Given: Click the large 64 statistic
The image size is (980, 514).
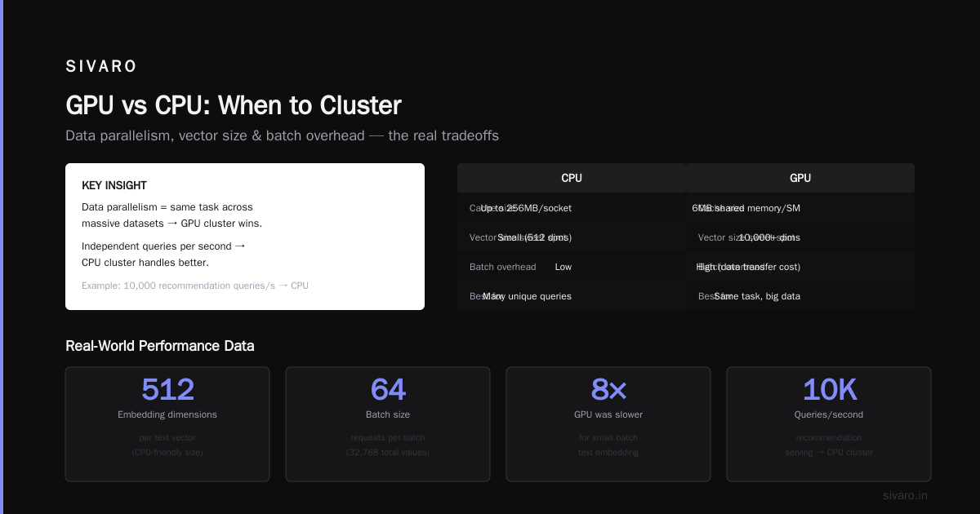Looking at the screenshot, I should (x=388, y=390).
